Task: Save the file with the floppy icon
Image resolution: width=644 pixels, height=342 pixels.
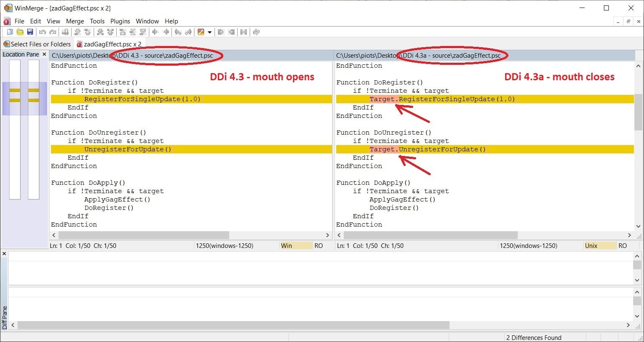Action: pyautogui.click(x=30, y=32)
